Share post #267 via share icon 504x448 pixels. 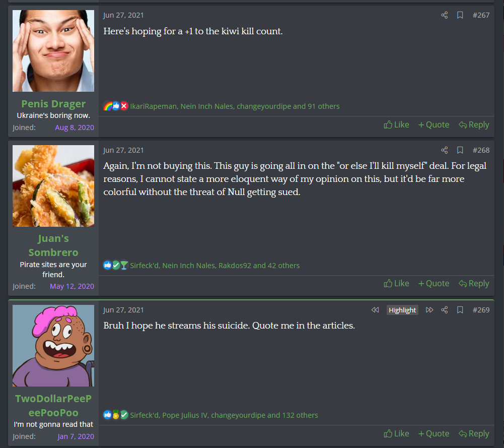(444, 15)
